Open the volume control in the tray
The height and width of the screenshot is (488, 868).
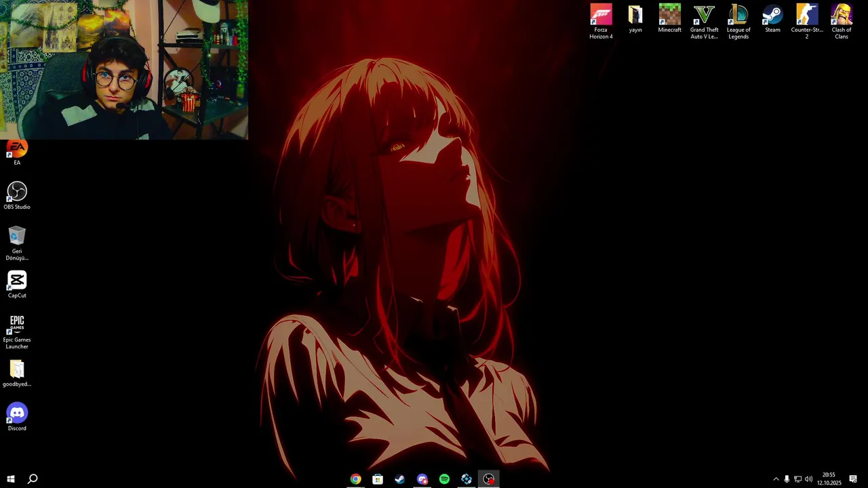point(808,479)
